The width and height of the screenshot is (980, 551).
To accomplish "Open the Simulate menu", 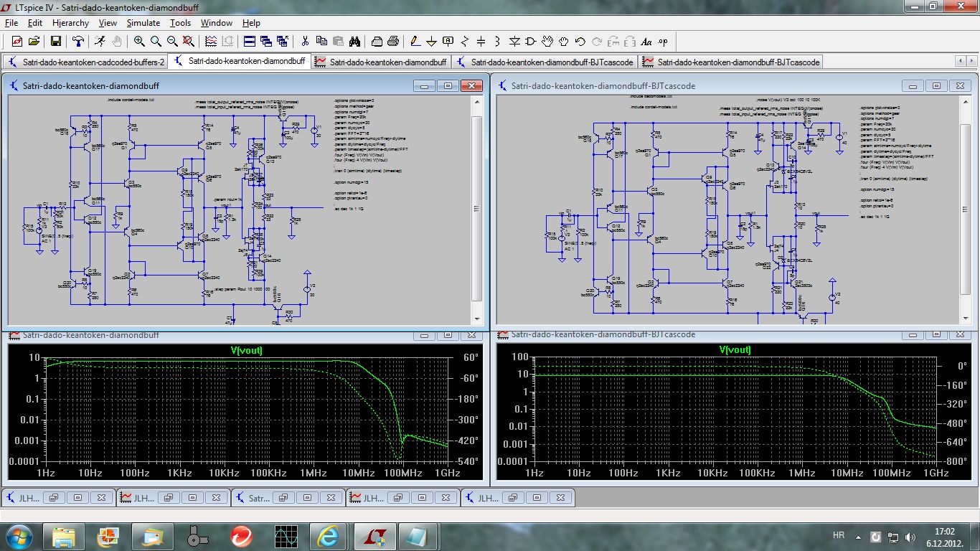I will [x=143, y=23].
